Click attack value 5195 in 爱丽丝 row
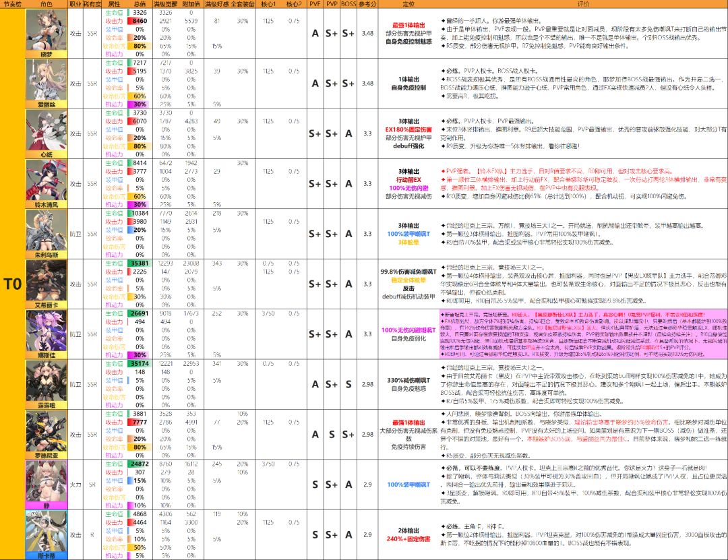 point(140,71)
